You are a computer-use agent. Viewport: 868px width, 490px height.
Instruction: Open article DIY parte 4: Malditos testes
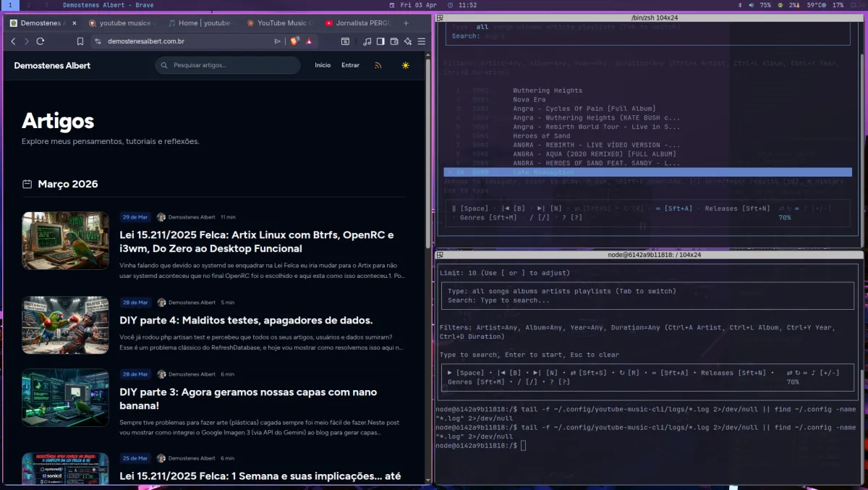pos(246,321)
